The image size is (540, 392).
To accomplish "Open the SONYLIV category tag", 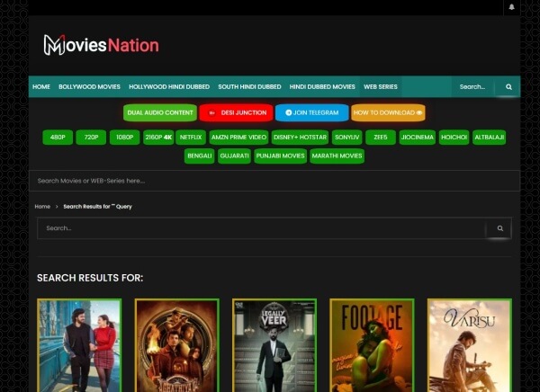I will point(346,137).
